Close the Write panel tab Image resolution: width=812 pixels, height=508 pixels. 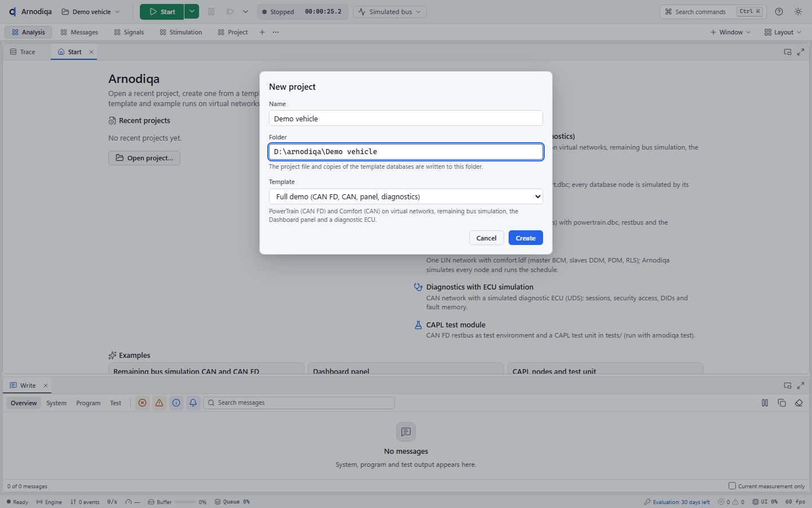pos(46,386)
